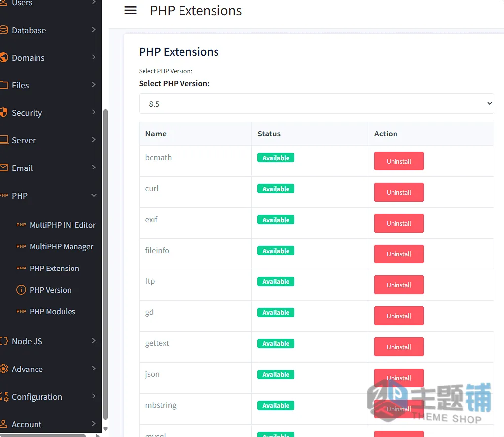
Task: Uninstall the bcmath extension
Action: click(398, 161)
